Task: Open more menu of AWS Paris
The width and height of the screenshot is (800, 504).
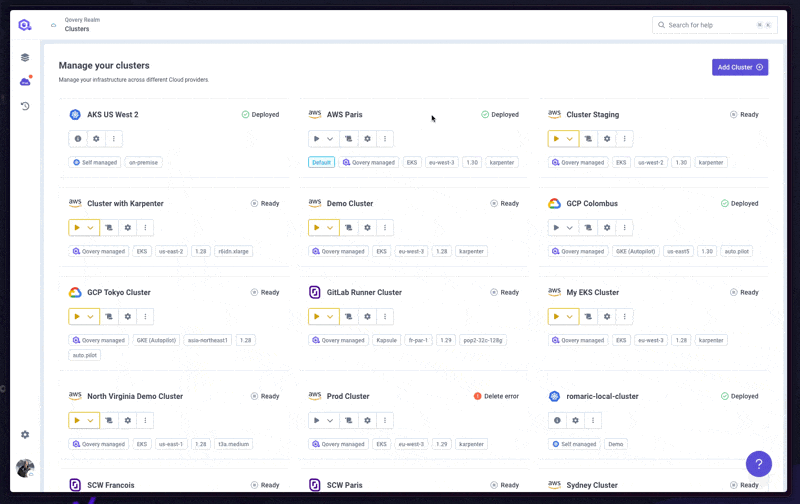Action: pos(385,139)
